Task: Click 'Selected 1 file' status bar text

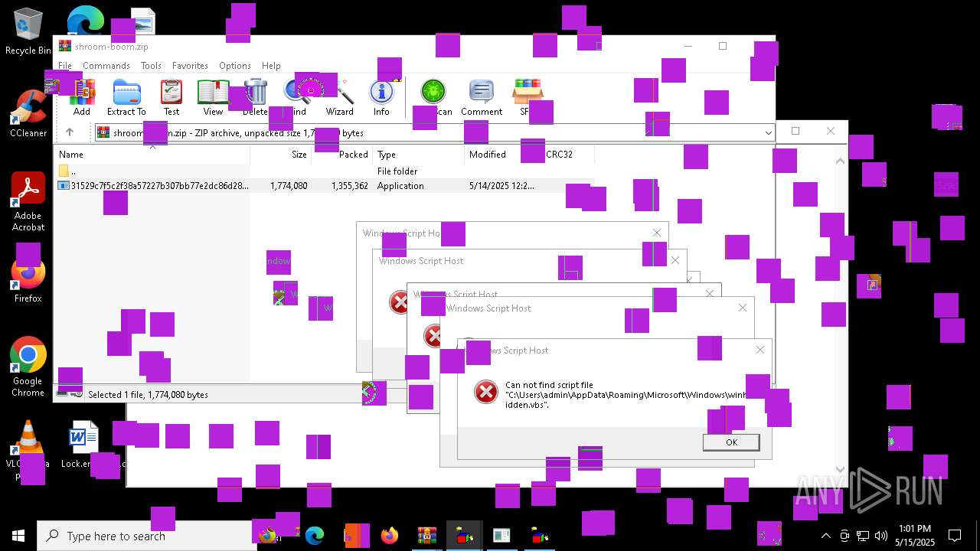Action: (148, 395)
